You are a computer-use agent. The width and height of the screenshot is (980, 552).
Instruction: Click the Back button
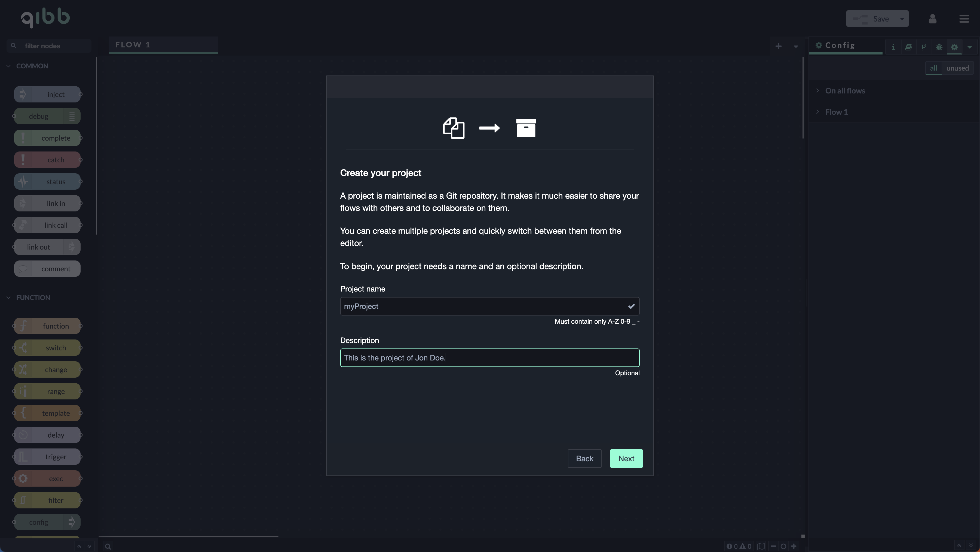click(x=584, y=458)
